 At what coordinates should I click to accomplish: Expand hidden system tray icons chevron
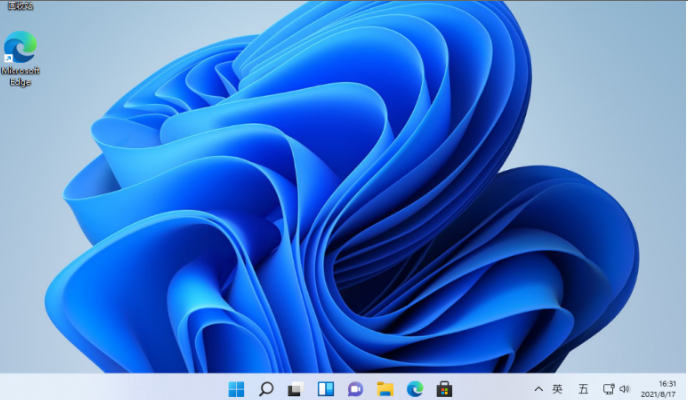(x=538, y=388)
